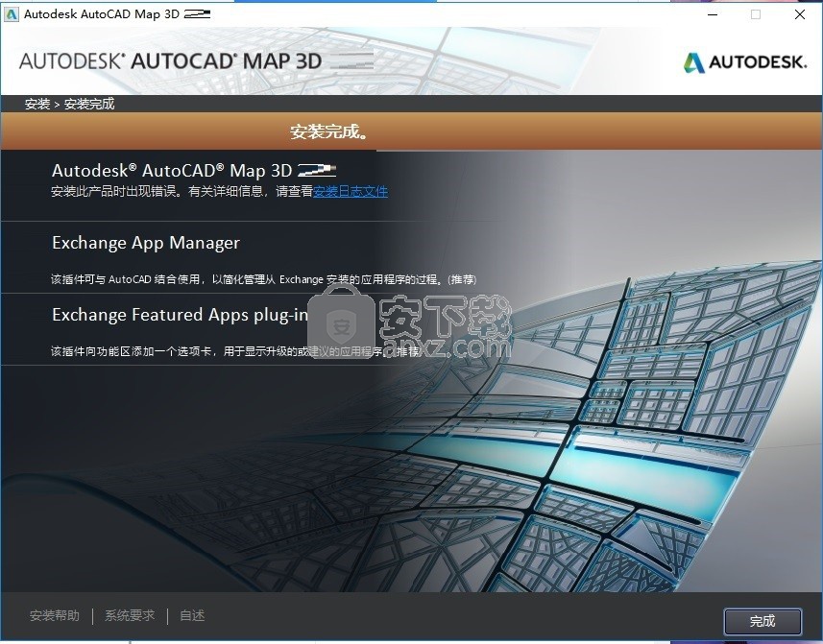Viewport: 823px width, 644px height.
Task: Click the AutoCAD app icon in title bar
Action: point(11,14)
